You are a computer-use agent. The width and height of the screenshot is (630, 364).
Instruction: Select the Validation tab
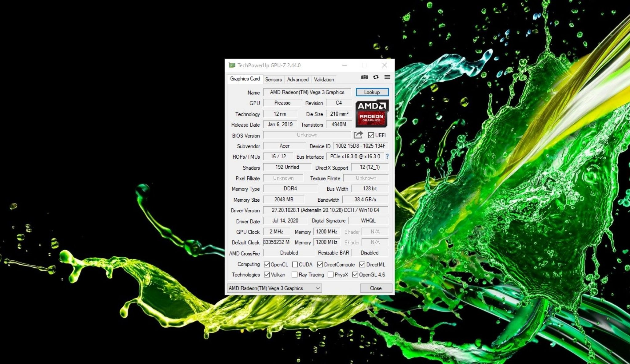point(323,79)
